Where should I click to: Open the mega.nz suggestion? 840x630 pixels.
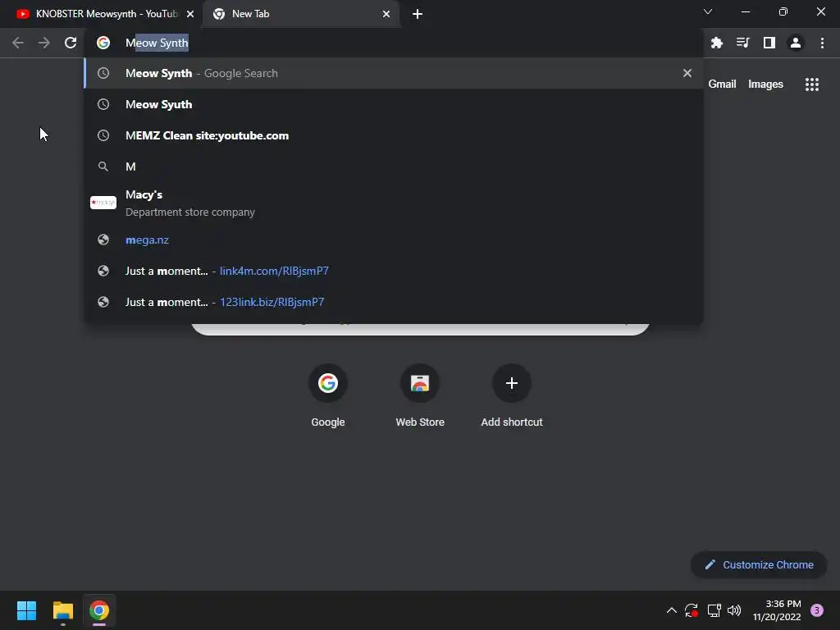point(394,240)
